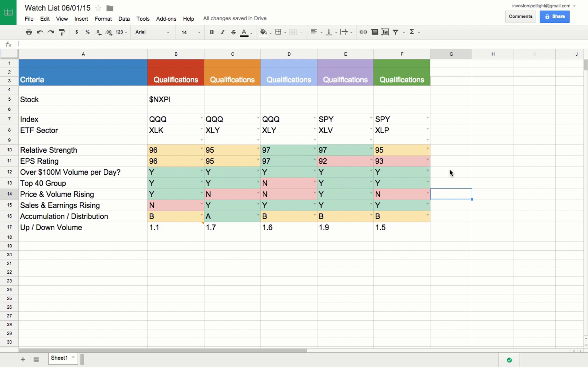This screenshot has width=588, height=368.
Task: Toggle strikethrough formatting
Action: (233, 32)
